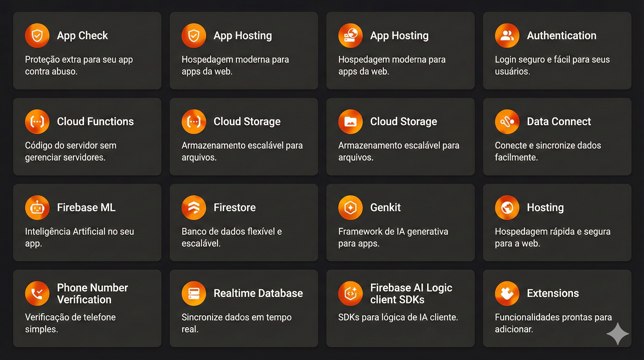This screenshot has width=644, height=360.
Task: Open the Extensions product card
Action: coord(557,308)
